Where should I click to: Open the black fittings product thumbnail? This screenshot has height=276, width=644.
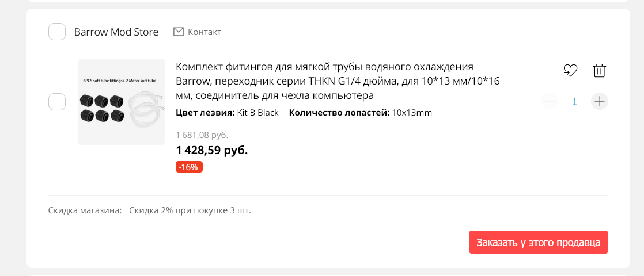[122, 102]
